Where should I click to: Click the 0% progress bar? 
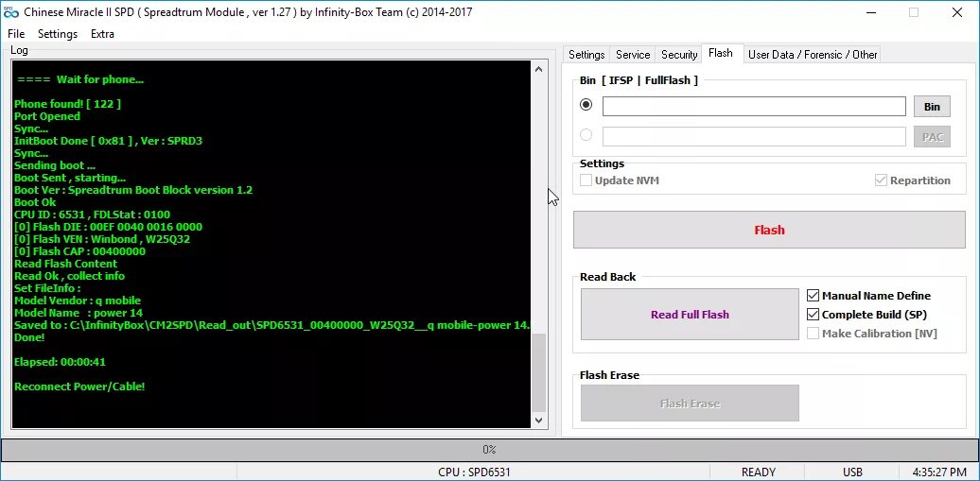(489, 450)
